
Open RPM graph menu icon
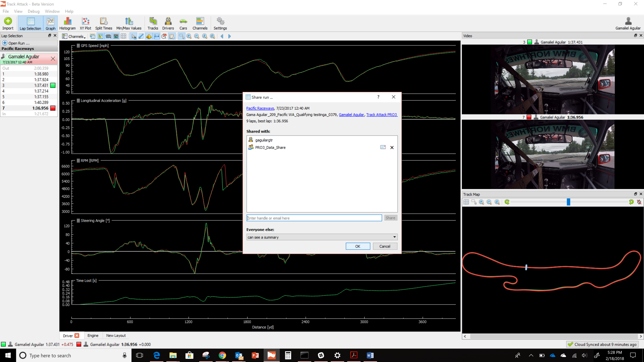pyautogui.click(x=78, y=160)
